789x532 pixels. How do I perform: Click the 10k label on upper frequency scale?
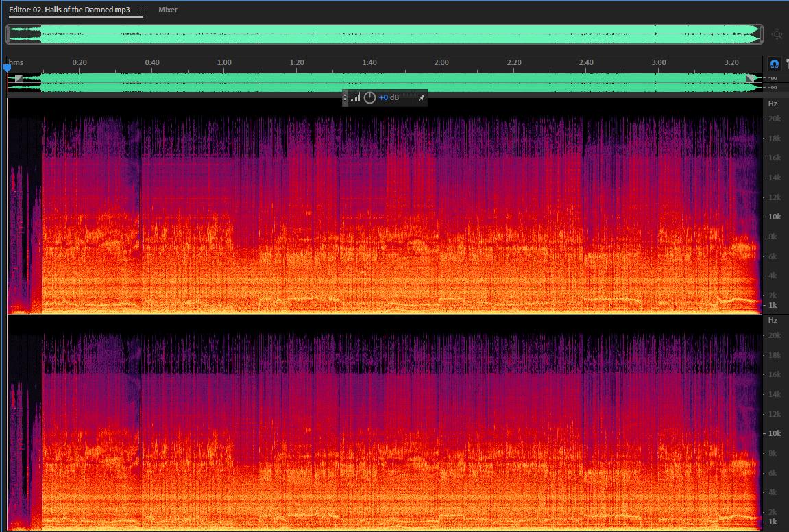(x=775, y=217)
